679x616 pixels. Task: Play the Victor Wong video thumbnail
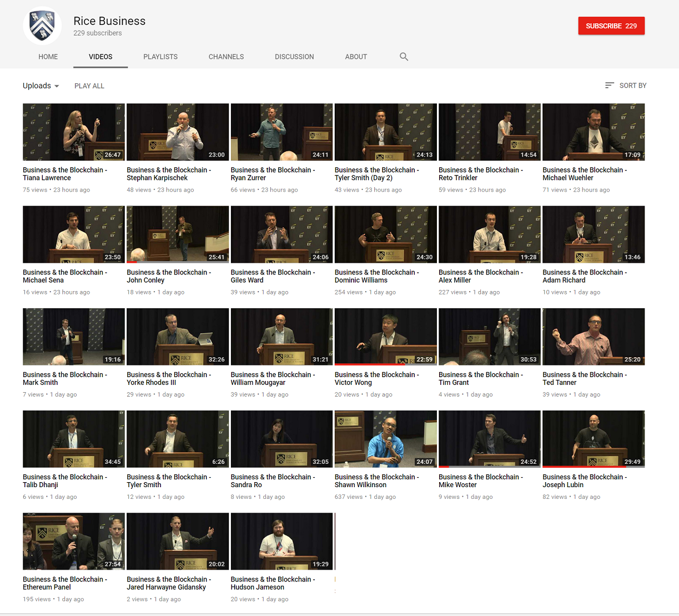tap(386, 337)
